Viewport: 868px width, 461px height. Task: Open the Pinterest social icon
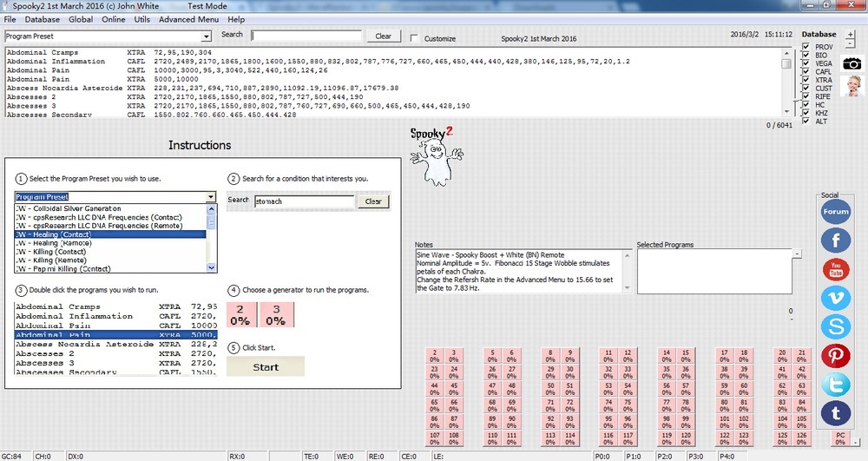(835, 355)
